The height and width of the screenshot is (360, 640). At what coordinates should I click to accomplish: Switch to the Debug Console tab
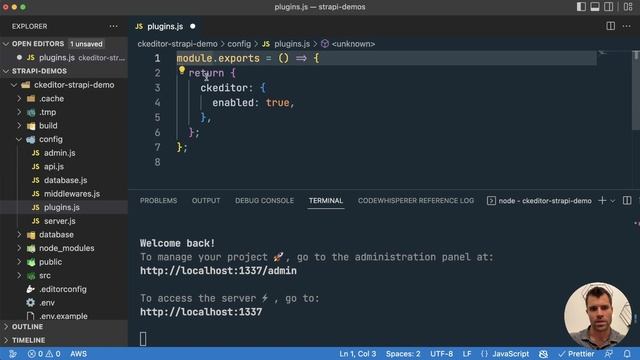click(x=264, y=201)
